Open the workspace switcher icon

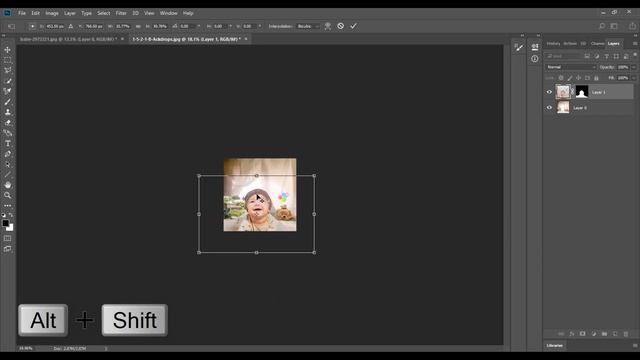click(614, 26)
